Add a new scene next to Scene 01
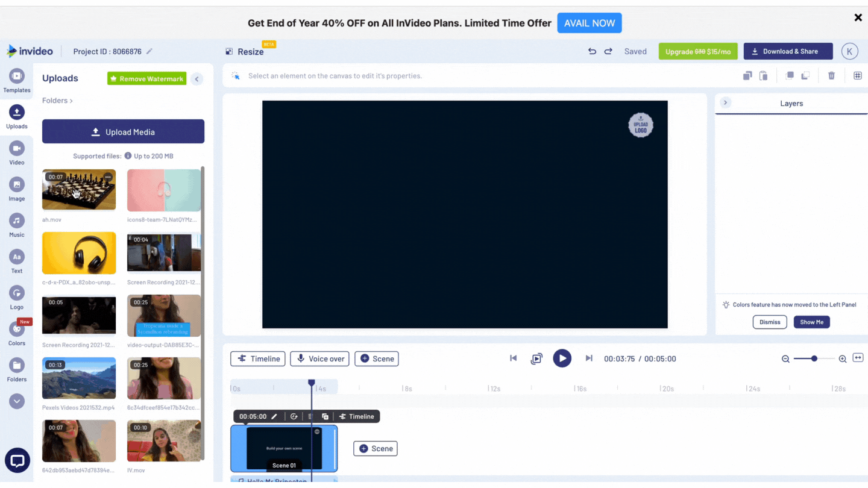868x488 pixels. (x=376, y=449)
